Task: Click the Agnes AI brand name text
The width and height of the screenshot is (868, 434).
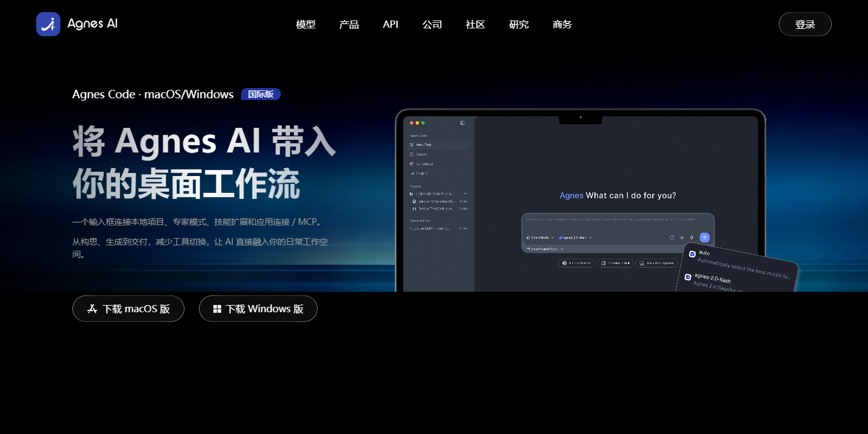Action: (x=92, y=24)
